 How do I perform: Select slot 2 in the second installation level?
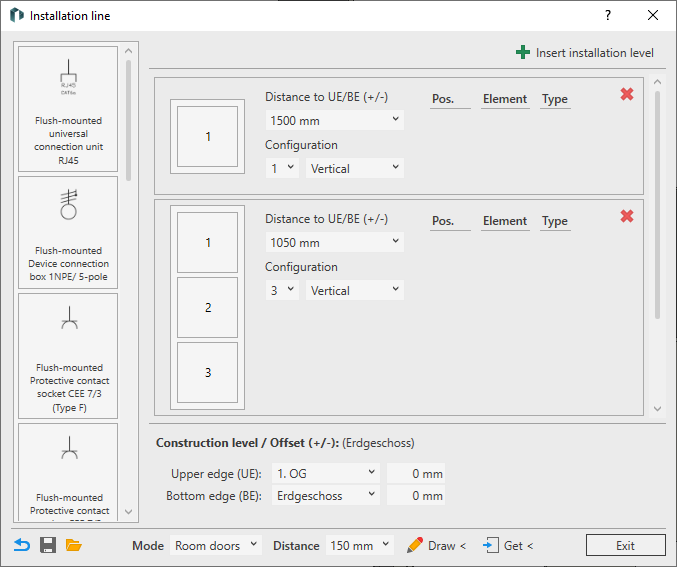(208, 307)
